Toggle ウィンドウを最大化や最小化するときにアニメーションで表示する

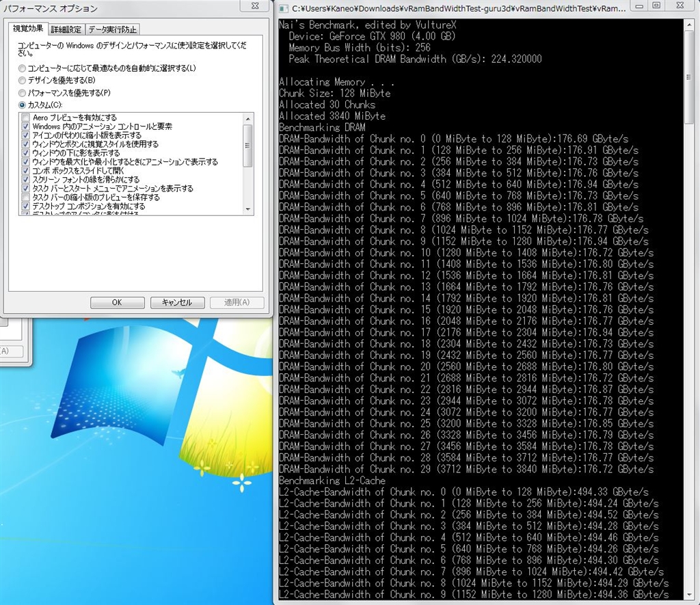pos(25,161)
